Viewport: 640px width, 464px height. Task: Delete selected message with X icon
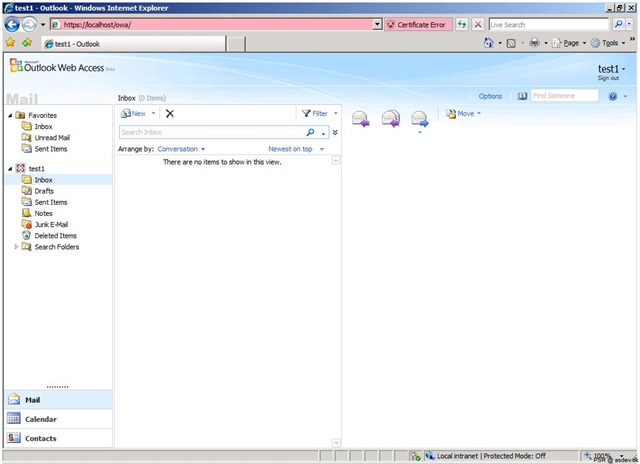coord(170,114)
